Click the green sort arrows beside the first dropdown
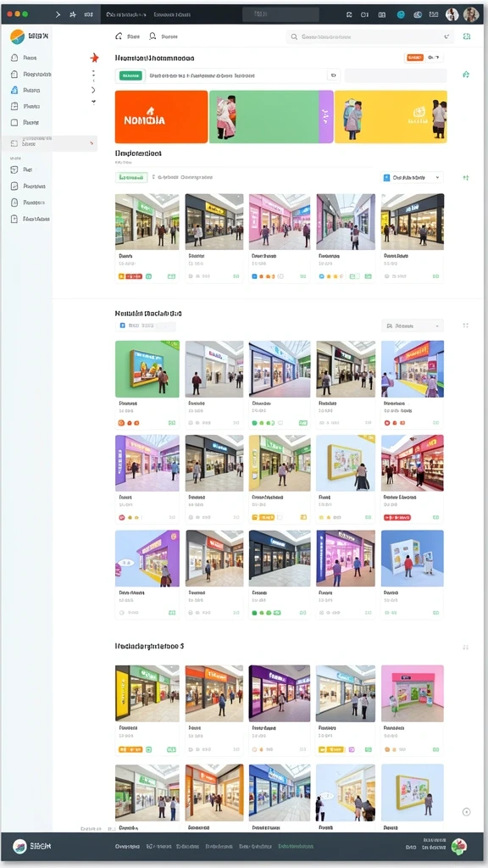The image size is (488, 868). click(466, 178)
